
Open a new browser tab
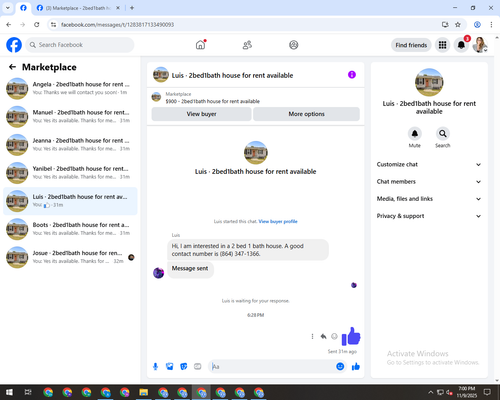tap(132, 8)
